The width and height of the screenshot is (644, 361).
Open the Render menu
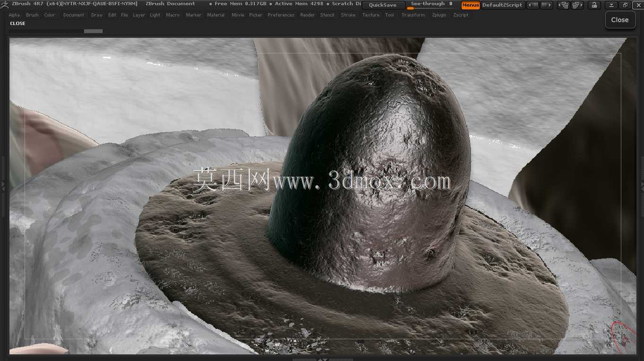(x=308, y=15)
